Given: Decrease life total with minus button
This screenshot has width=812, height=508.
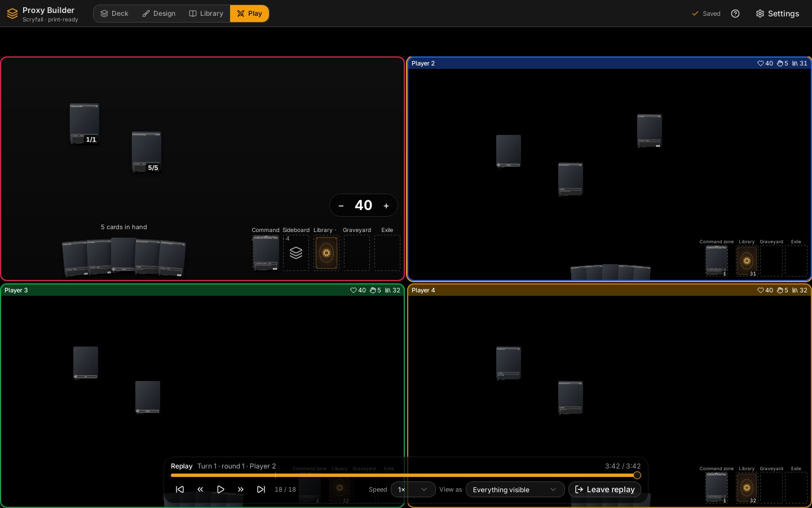Looking at the screenshot, I should [x=341, y=205].
